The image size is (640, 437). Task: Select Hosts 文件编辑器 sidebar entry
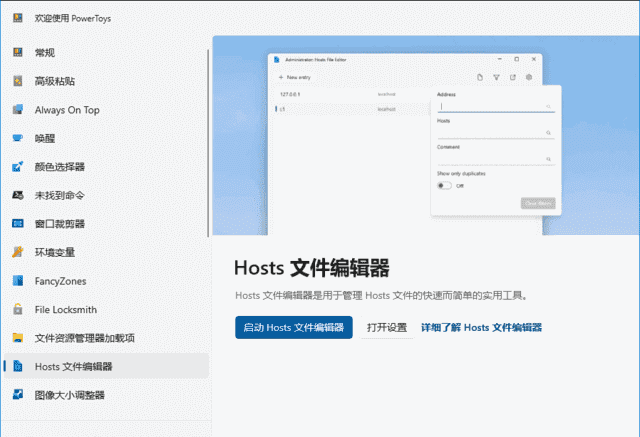click(x=107, y=366)
